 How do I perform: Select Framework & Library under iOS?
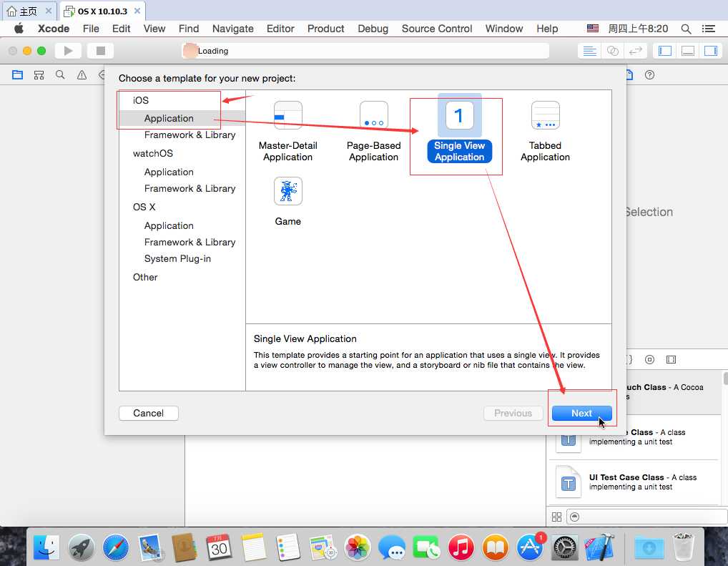tap(190, 135)
